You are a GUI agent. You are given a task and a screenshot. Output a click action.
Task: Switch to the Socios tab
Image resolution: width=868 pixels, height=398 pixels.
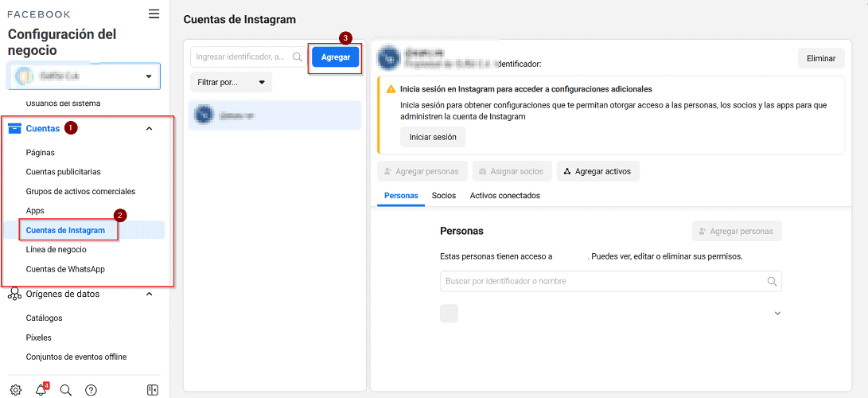(444, 195)
